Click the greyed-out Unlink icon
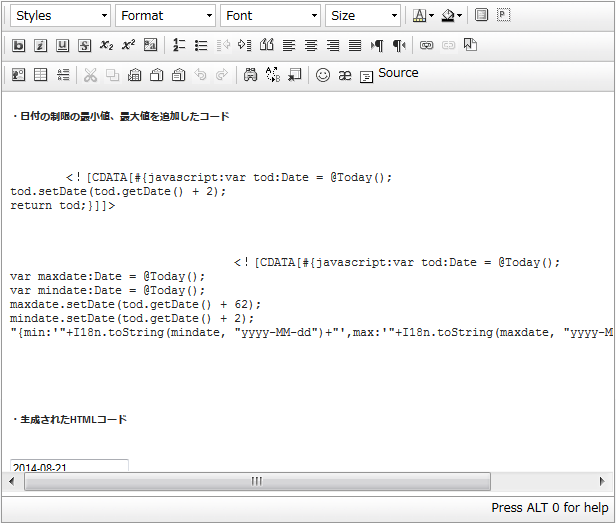The height and width of the screenshot is (523, 616). click(448, 46)
